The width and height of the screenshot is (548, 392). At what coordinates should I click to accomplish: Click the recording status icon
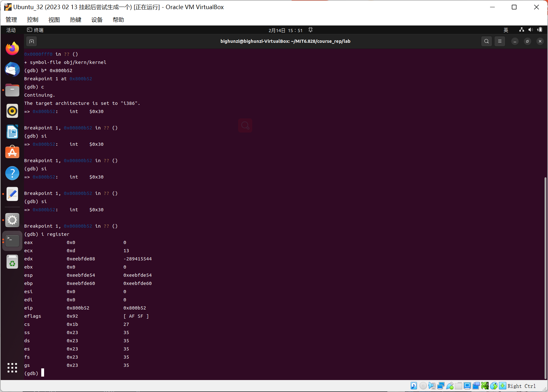click(x=476, y=386)
